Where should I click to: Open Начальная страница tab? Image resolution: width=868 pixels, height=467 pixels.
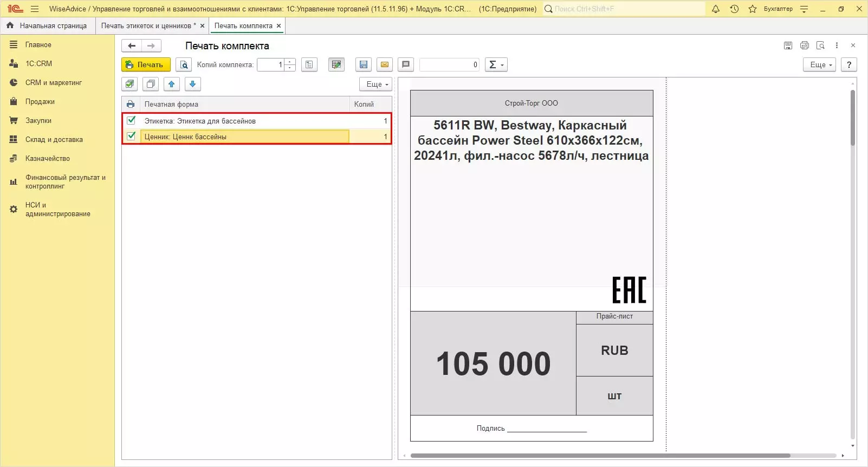click(x=53, y=26)
